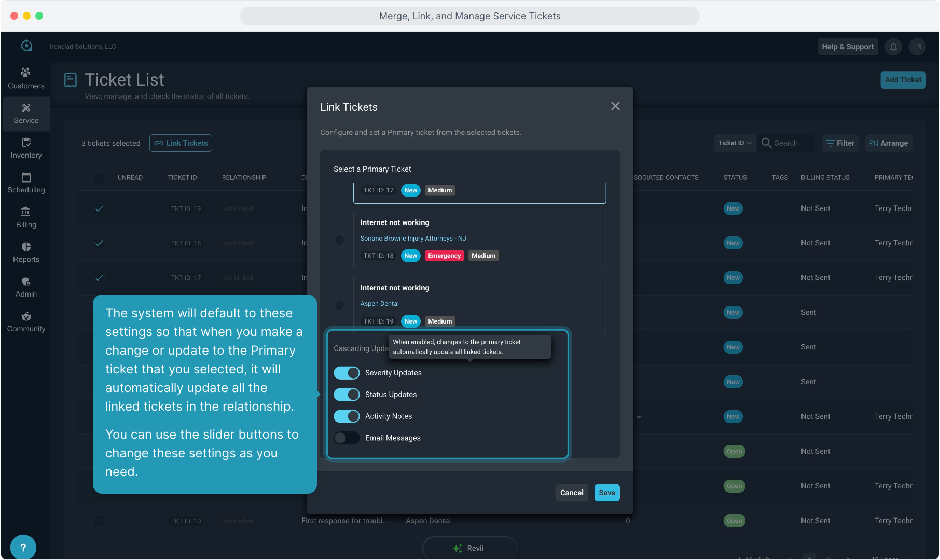Open the LB user avatar menu
940x560 pixels.
click(x=917, y=47)
